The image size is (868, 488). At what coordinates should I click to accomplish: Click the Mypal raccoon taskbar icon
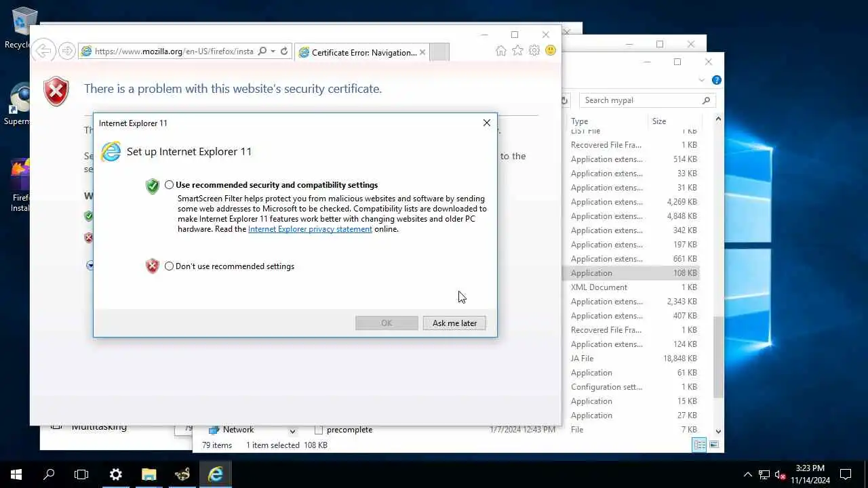(x=182, y=474)
